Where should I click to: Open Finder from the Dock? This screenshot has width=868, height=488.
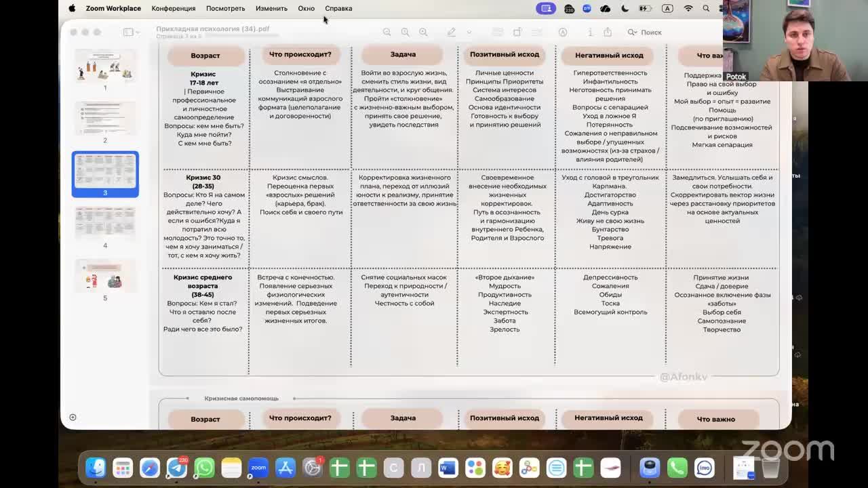click(96, 468)
